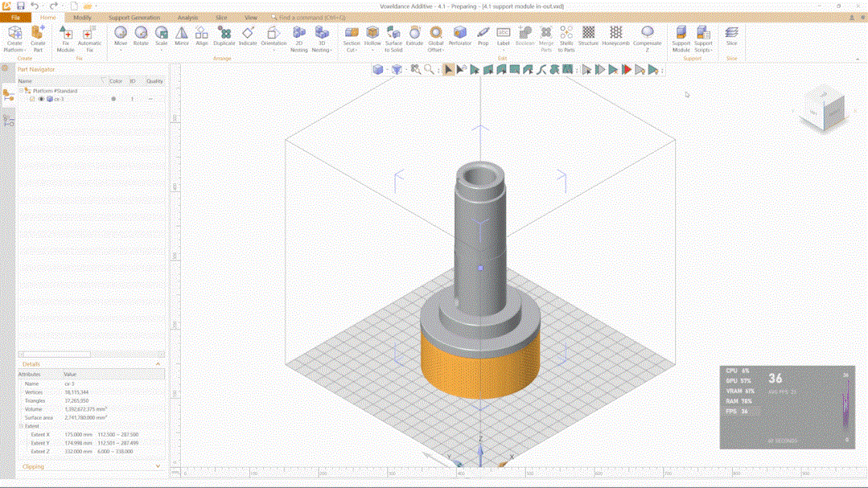Click the color dot for part cx-3
Screen dimensions: 868x488
click(113, 99)
